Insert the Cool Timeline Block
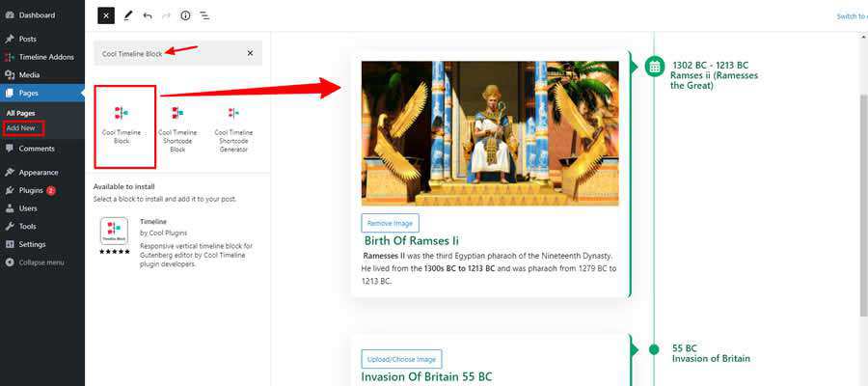868x386 pixels. (x=122, y=124)
